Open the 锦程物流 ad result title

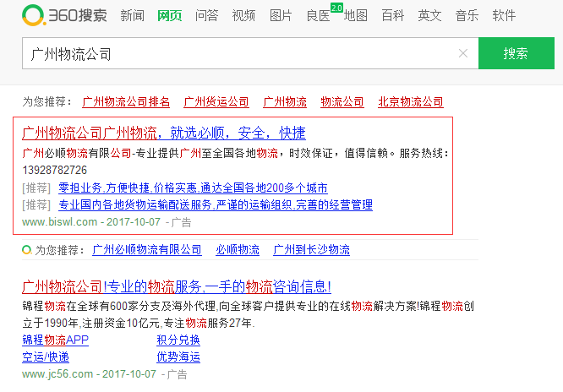(x=177, y=286)
